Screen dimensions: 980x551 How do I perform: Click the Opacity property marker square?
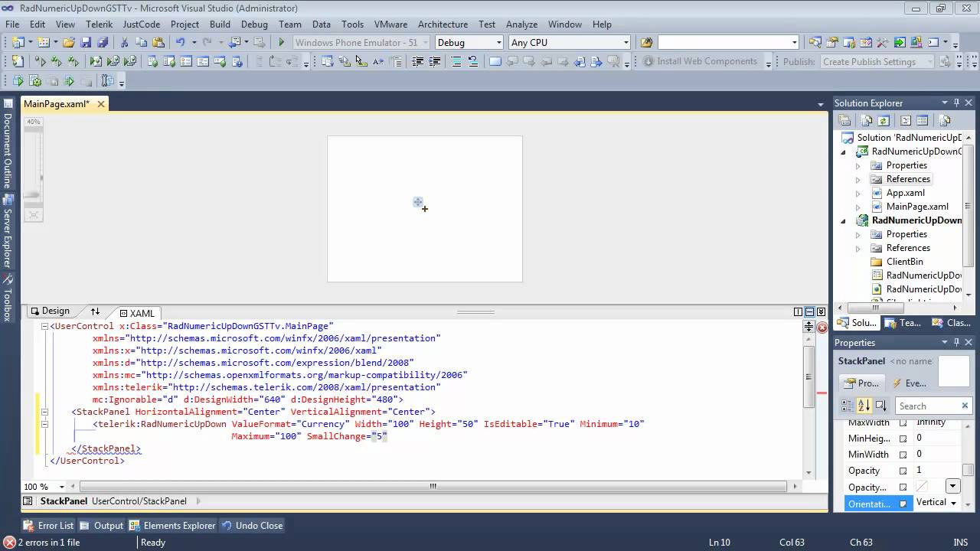(903, 471)
